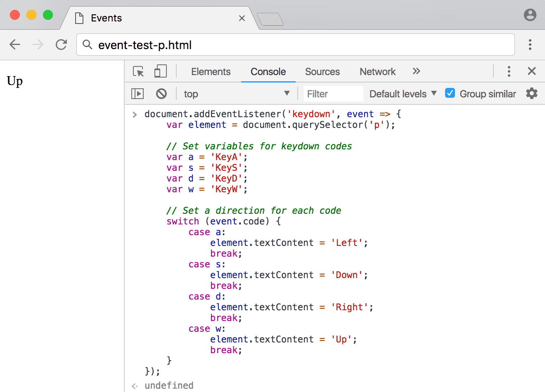Go back with the browser back arrow

[x=15, y=45]
